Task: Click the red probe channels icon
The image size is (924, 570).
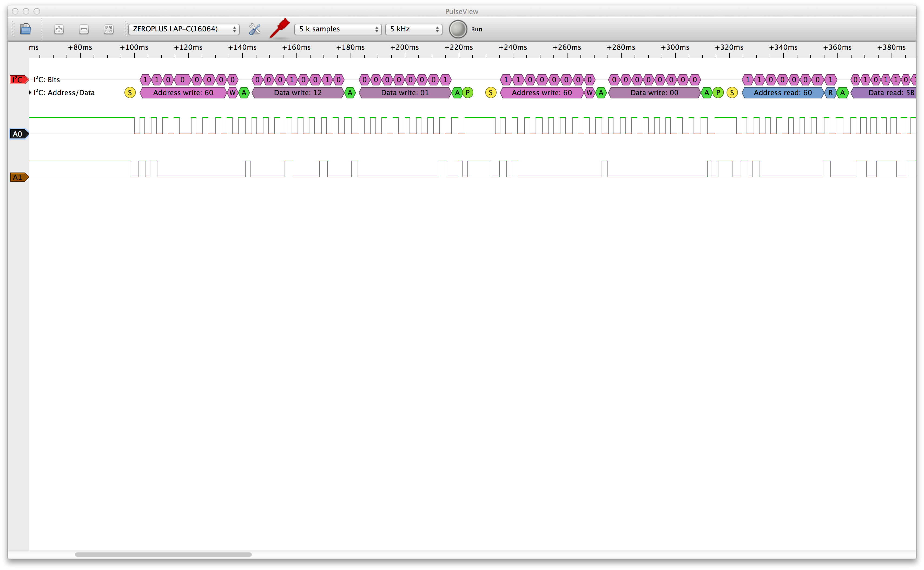Action: point(279,28)
